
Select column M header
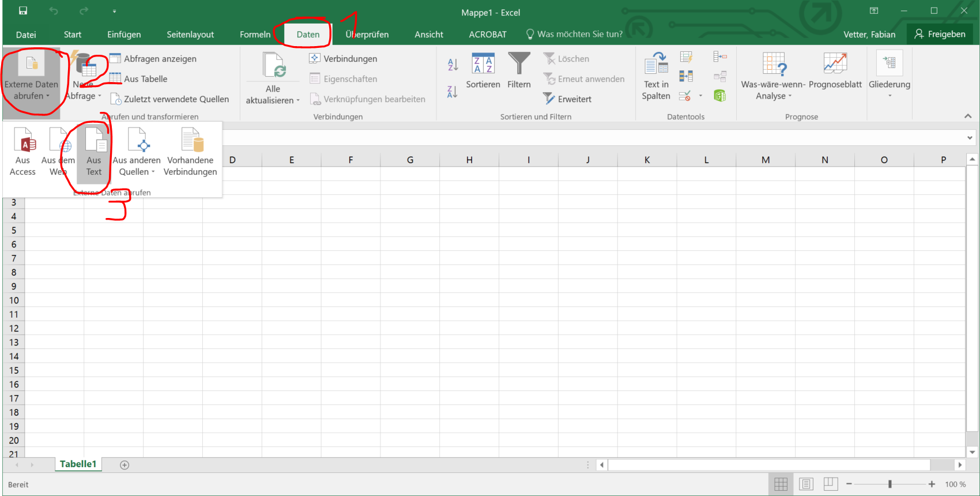tap(766, 160)
